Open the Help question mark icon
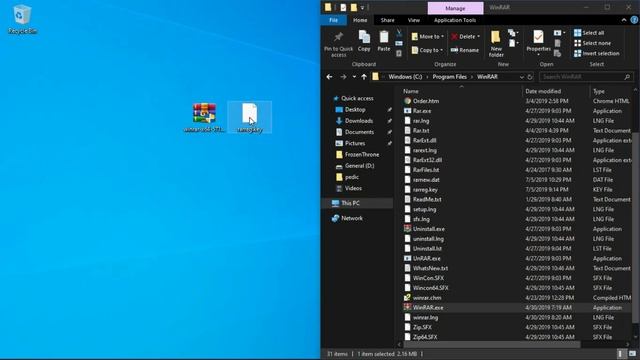The image size is (640, 360). point(634,20)
